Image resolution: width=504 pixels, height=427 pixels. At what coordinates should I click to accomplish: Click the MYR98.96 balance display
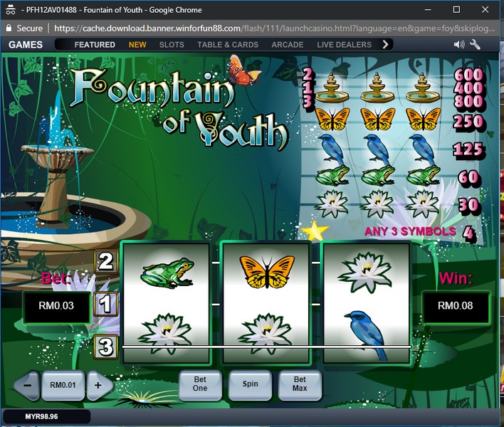pos(42,416)
